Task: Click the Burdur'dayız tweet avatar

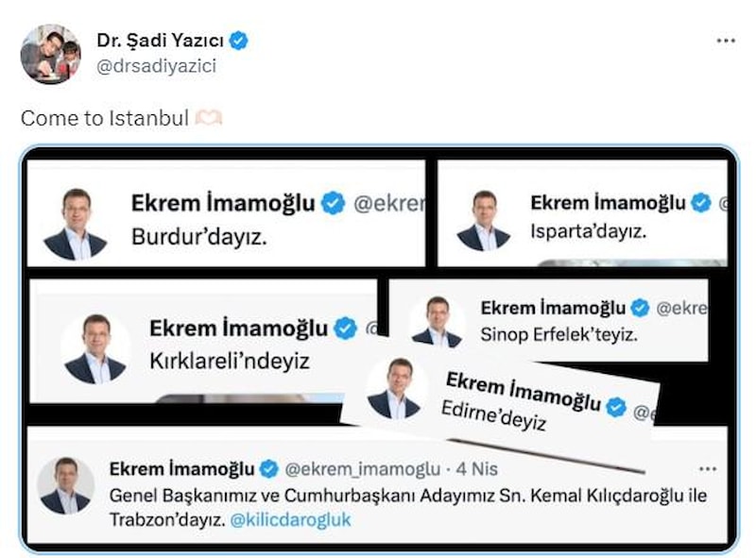Action: coord(76,225)
